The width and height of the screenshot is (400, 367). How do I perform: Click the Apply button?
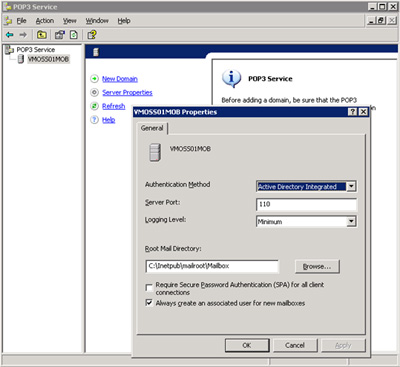343,345
